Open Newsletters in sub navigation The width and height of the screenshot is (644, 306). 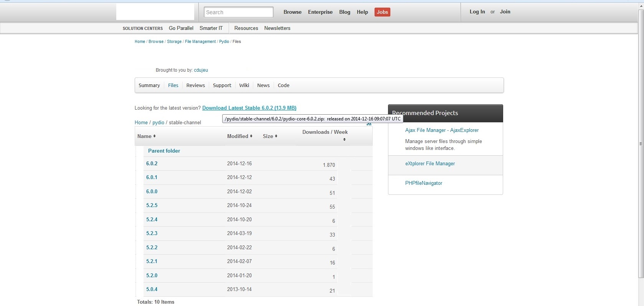(277, 28)
